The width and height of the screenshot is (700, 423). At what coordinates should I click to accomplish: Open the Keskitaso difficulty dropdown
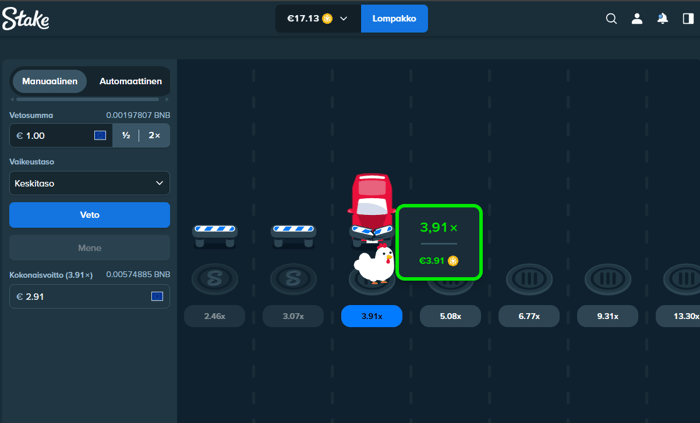pos(89,183)
